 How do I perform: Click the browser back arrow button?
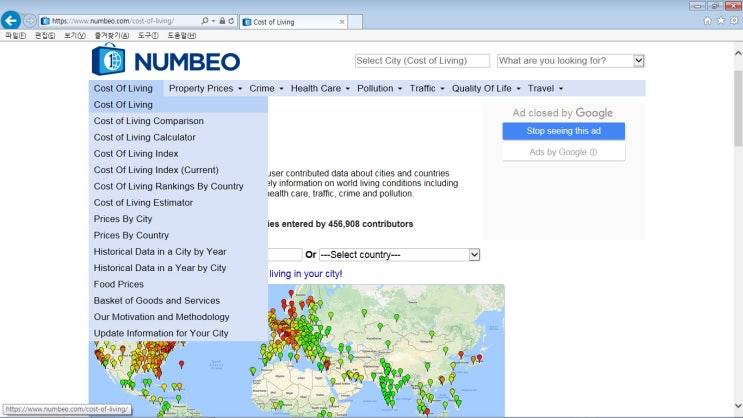(x=12, y=20)
